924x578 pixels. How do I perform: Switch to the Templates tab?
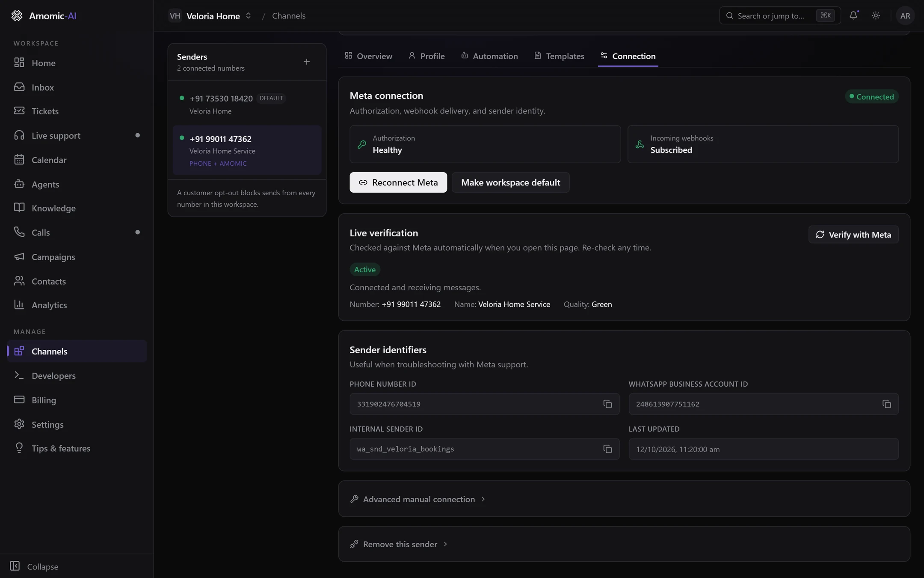pos(559,56)
